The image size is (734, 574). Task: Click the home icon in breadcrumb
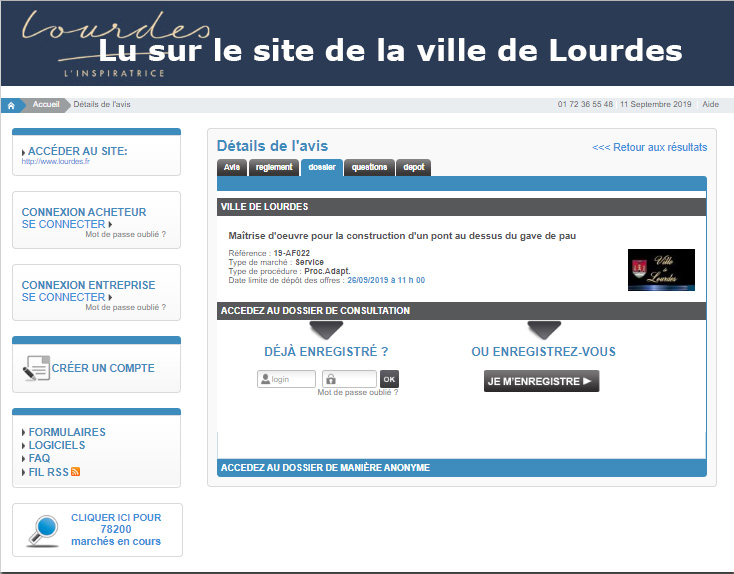point(12,104)
